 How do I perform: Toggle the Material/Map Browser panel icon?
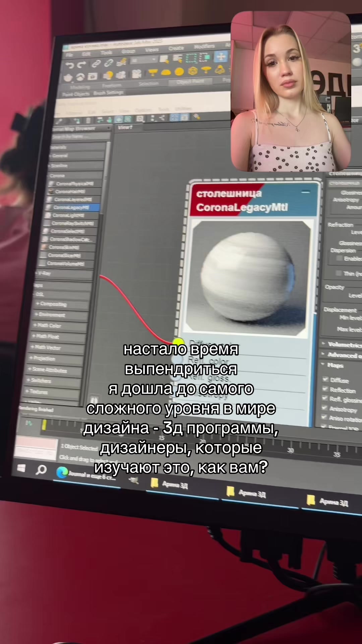pos(174,117)
